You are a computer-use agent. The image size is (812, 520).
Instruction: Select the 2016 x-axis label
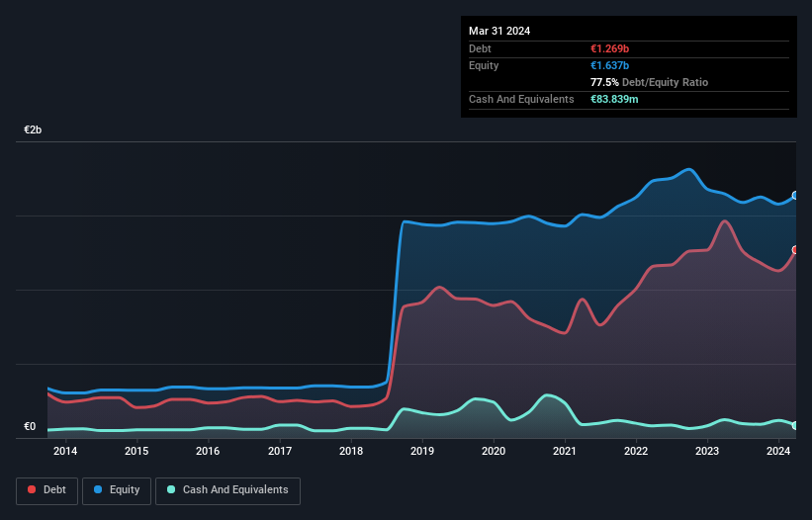click(x=208, y=451)
